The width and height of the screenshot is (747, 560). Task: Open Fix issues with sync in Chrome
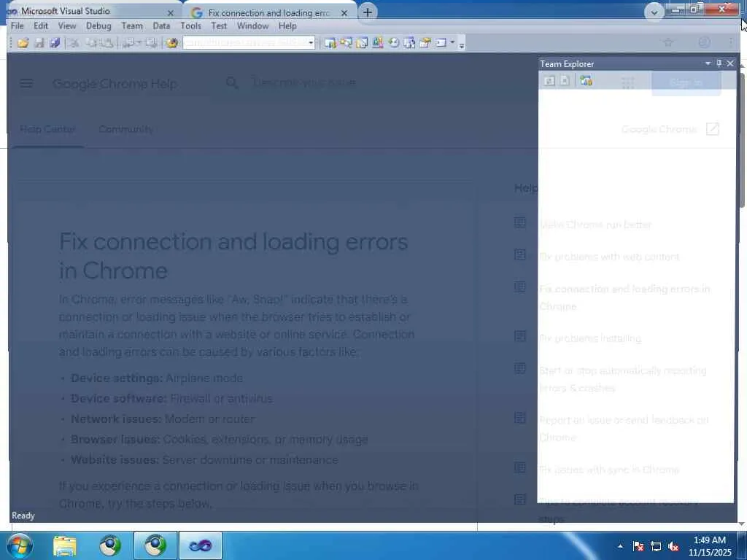click(609, 470)
